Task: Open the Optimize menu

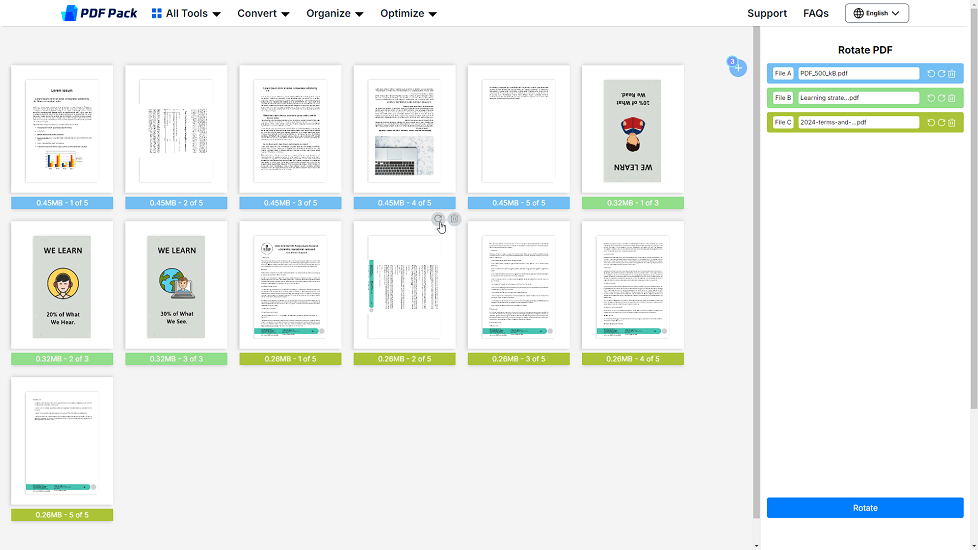Action: [408, 14]
